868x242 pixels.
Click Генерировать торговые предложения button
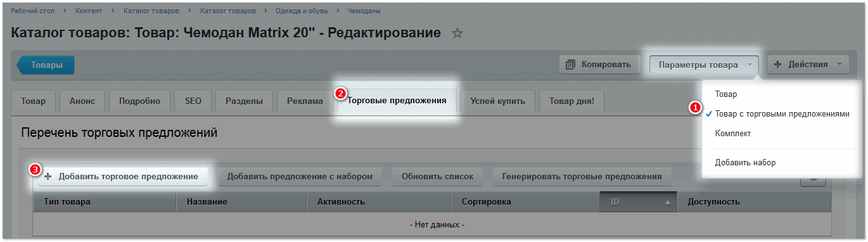point(582,176)
